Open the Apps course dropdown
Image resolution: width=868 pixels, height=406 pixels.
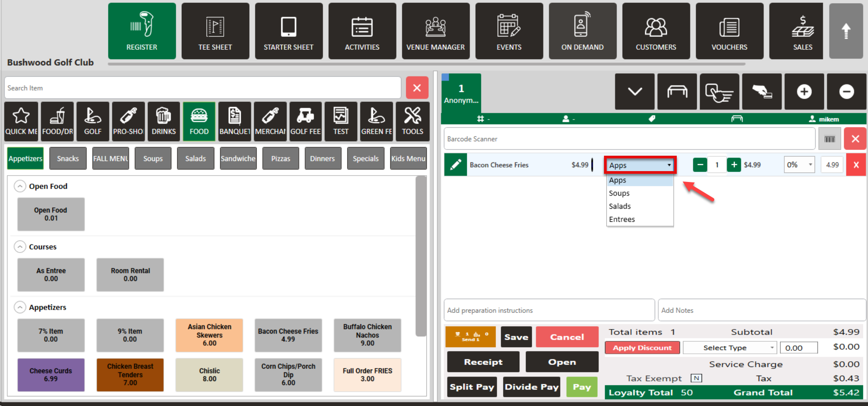coord(640,165)
